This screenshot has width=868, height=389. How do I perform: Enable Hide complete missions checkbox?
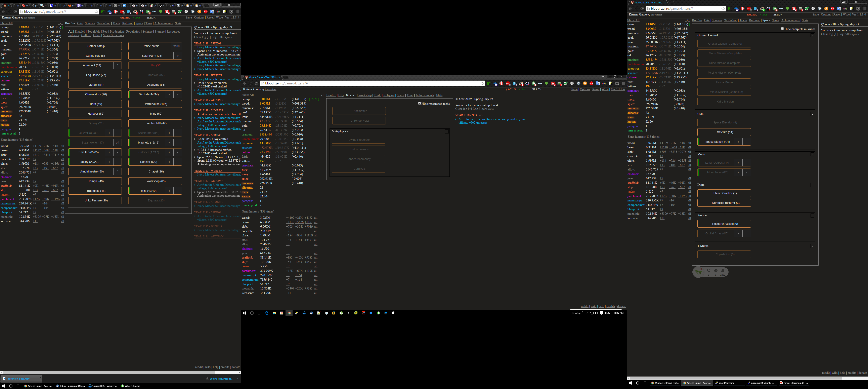(782, 29)
